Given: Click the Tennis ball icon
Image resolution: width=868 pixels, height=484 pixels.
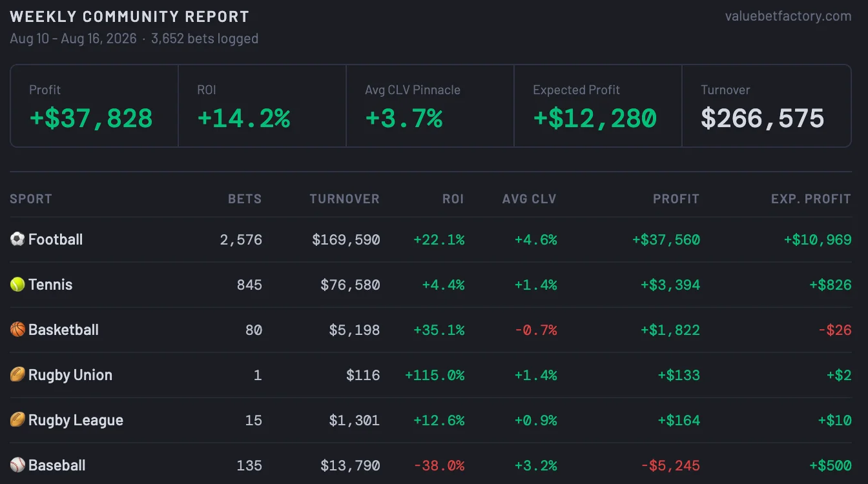Looking at the screenshot, I should [17, 285].
